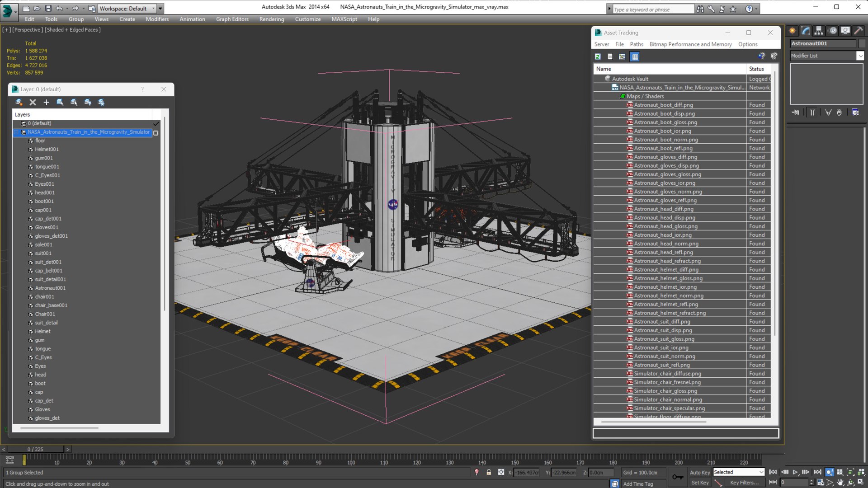
Task: Open the Utilities command panel tab
Action: [x=858, y=31]
